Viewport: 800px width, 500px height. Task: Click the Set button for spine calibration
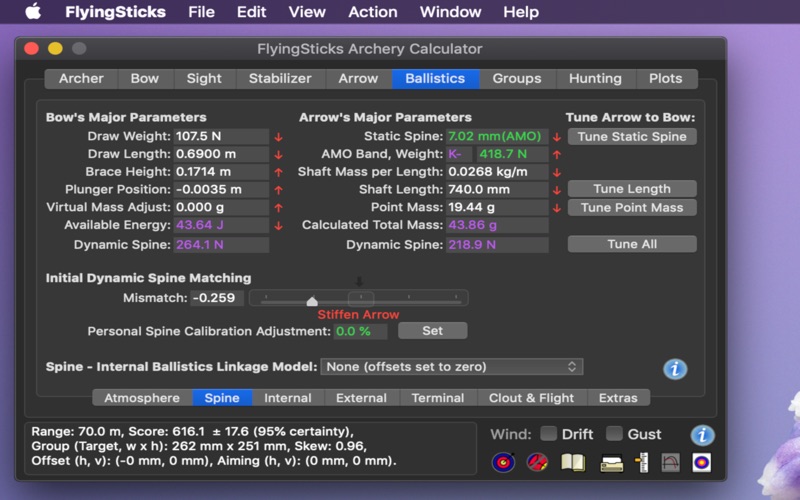(433, 331)
